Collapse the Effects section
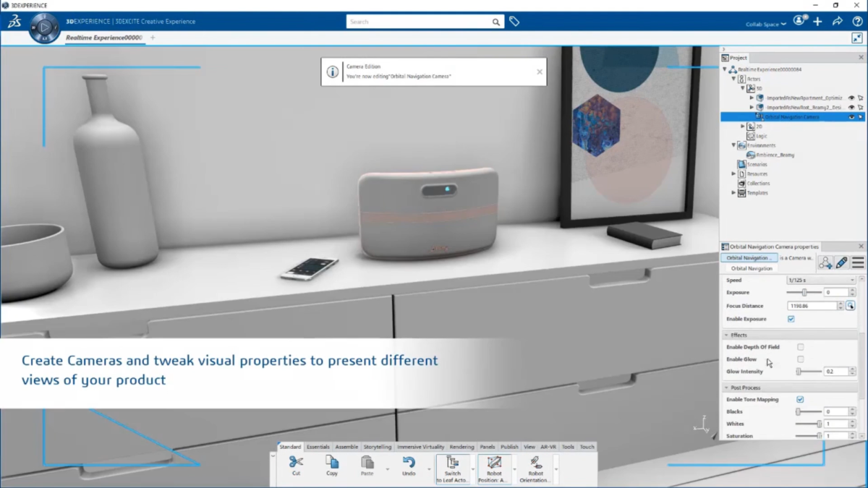Viewport: 868px width, 488px height. (x=727, y=335)
